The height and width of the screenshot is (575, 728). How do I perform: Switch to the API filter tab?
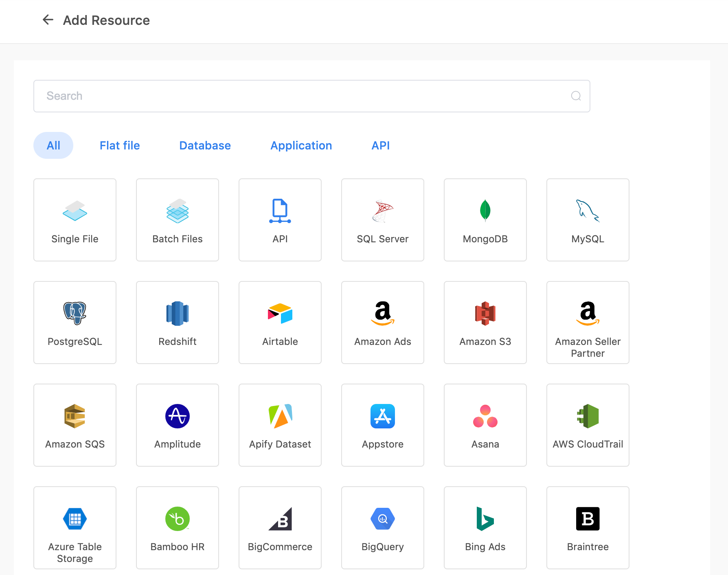[381, 145]
